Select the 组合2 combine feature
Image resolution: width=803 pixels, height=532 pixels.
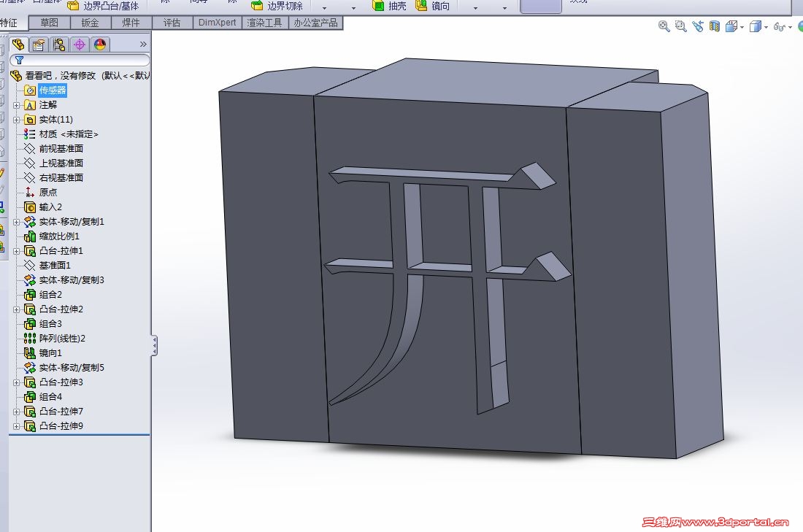coord(44,294)
